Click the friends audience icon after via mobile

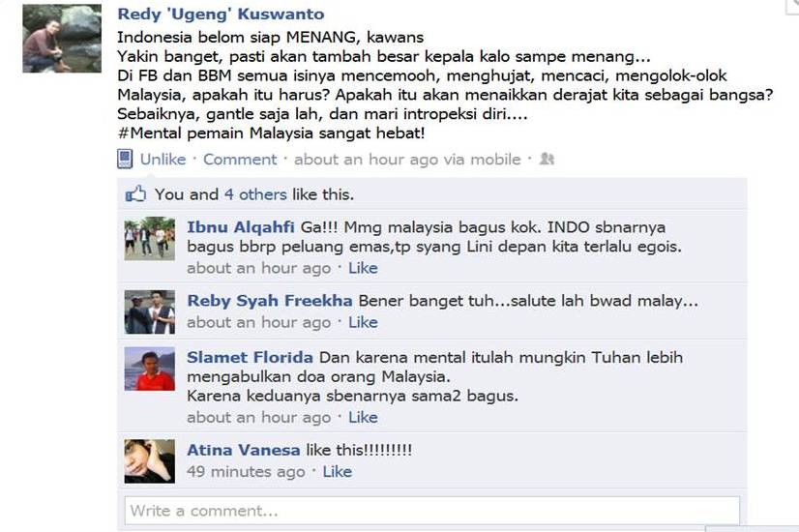[547, 159]
